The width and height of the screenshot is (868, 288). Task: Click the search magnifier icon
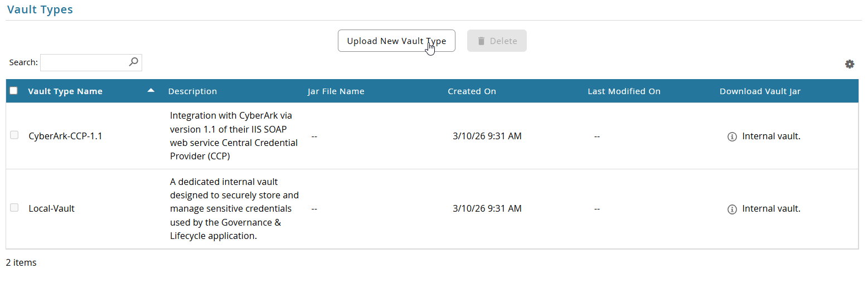tap(133, 62)
